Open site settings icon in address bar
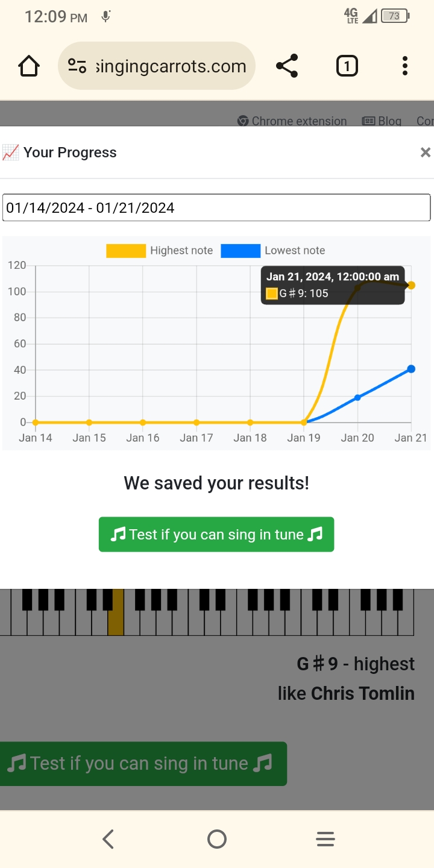This screenshot has height=868, width=434. pyautogui.click(x=77, y=66)
